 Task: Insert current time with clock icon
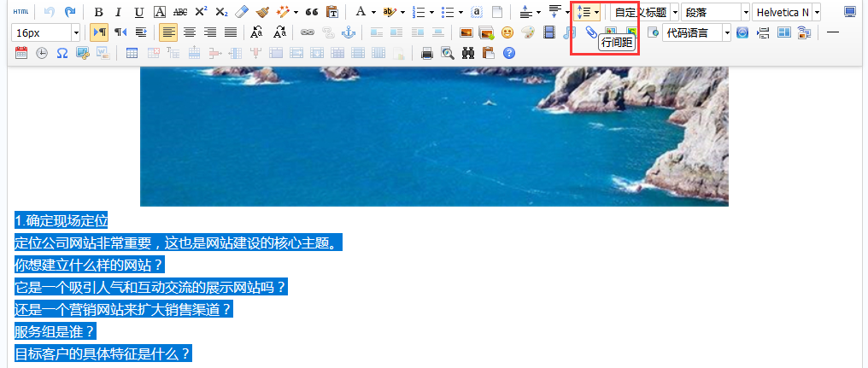pos(42,53)
